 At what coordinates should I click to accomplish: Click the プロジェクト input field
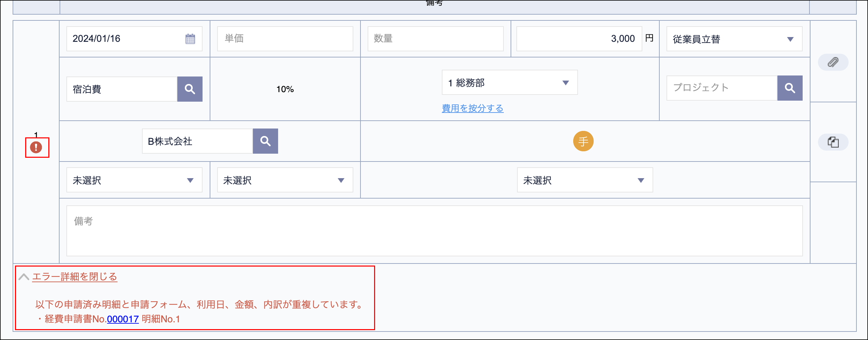pyautogui.click(x=722, y=88)
